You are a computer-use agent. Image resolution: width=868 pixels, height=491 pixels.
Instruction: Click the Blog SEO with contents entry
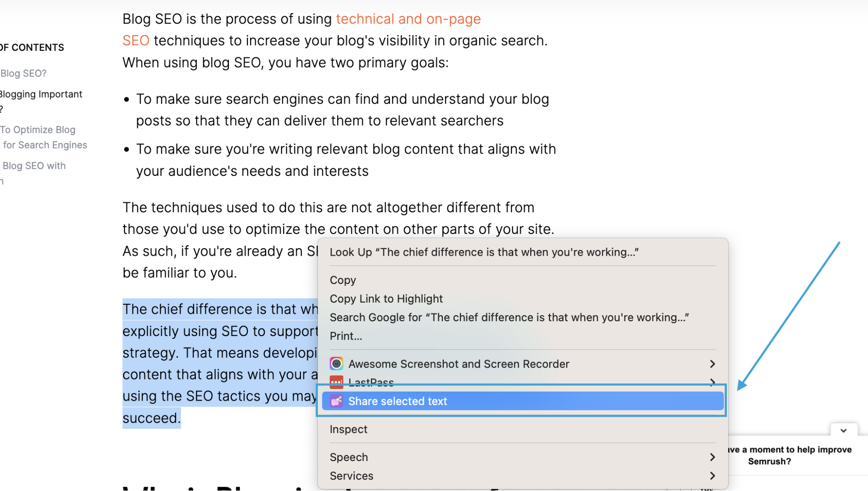coord(33,165)
